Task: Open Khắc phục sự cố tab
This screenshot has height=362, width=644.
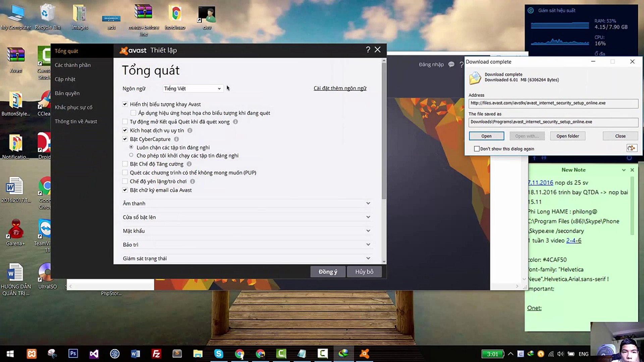Action: 82,107
